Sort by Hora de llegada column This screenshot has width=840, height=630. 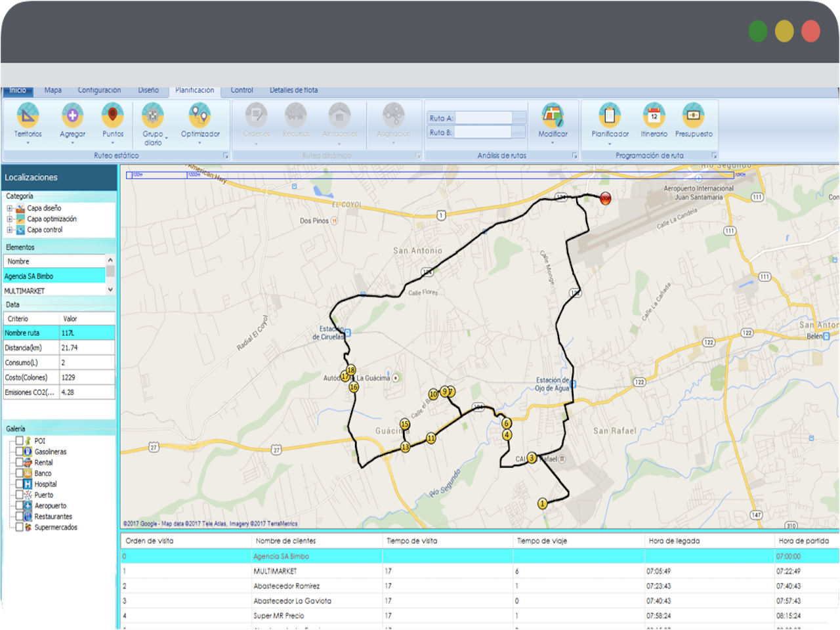click(709, 541)
